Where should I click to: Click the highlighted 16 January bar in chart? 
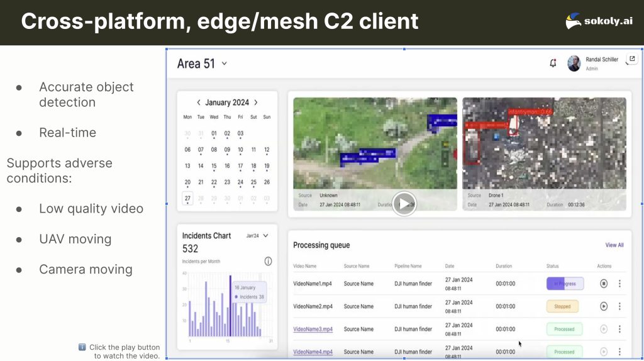click(x=230, y=306)
